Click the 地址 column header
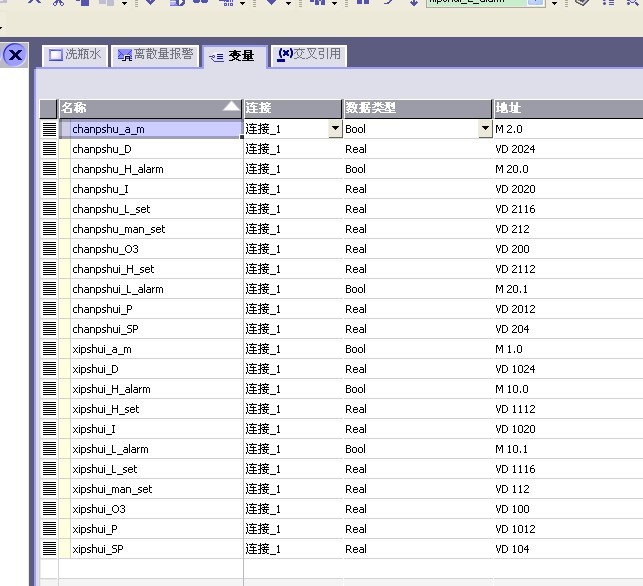643x586 pixels. pos(568,108)
